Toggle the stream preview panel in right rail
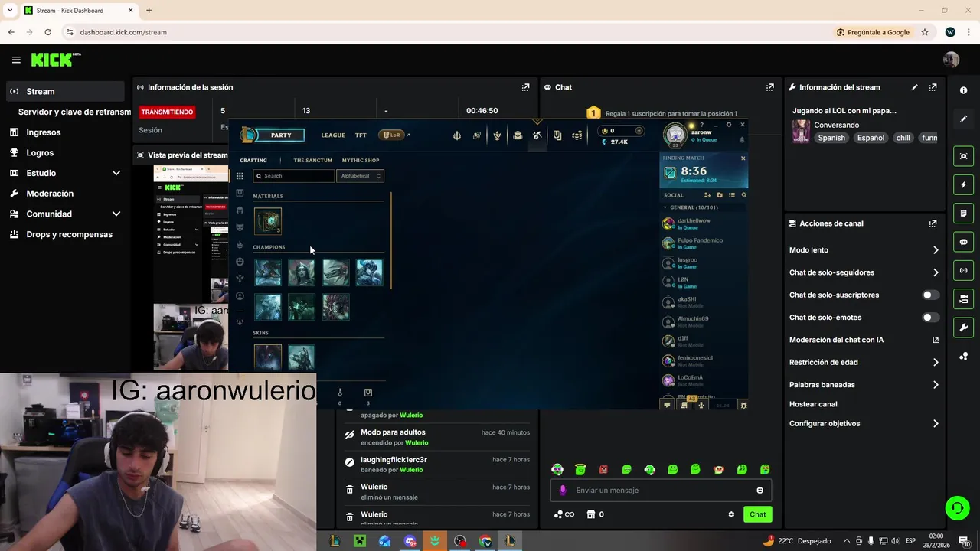Viewport: 980px width, 551px height. (963, 156)
